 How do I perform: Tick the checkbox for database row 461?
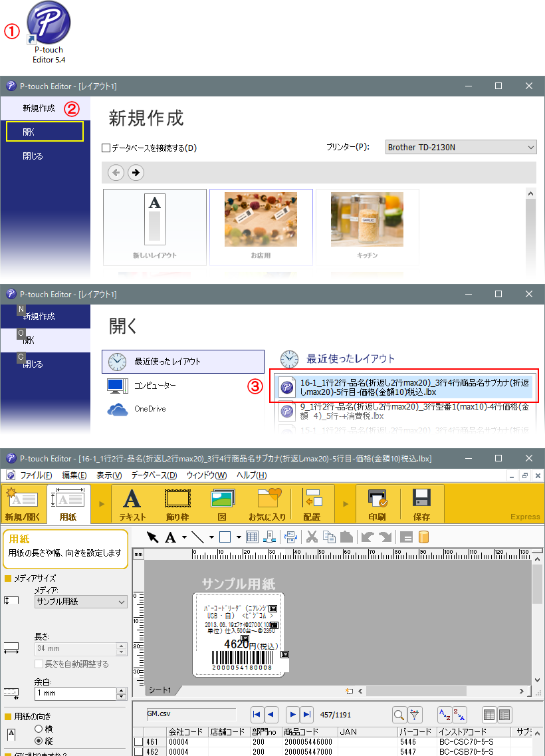pyautogui.click(x=138, y=741)
